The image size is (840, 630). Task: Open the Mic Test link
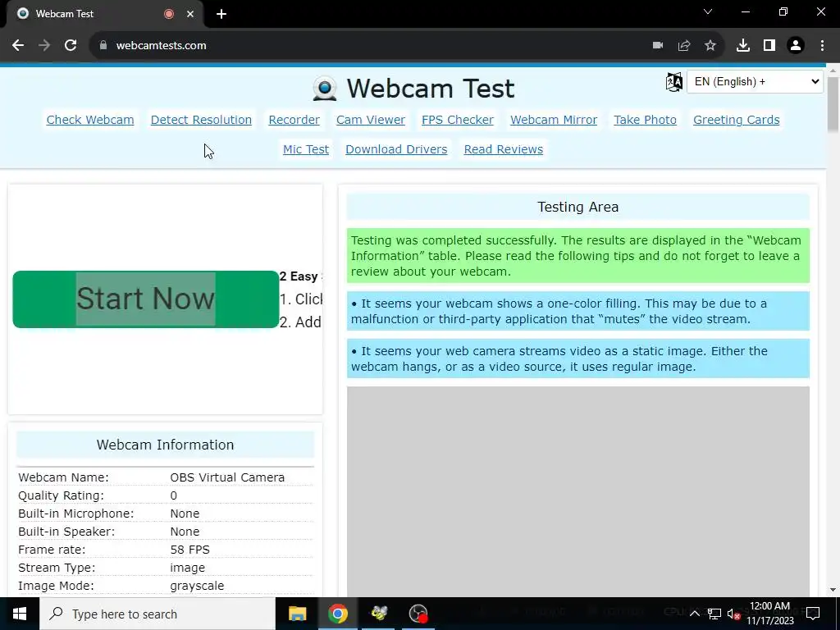pyautogui.click(x=306, y=149)
